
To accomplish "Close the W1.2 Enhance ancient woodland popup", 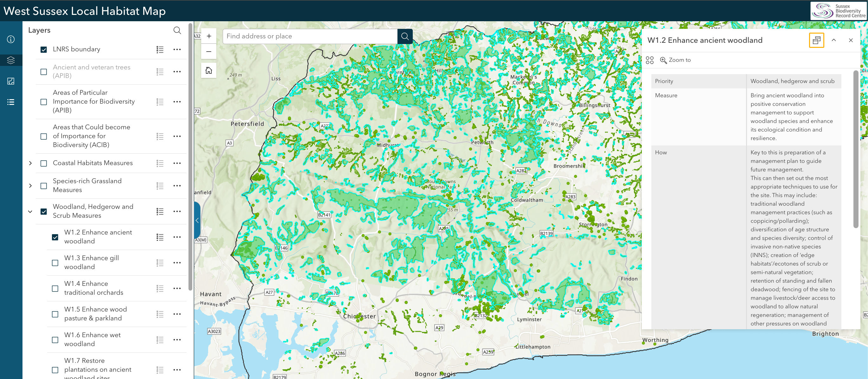I will 851,40.
